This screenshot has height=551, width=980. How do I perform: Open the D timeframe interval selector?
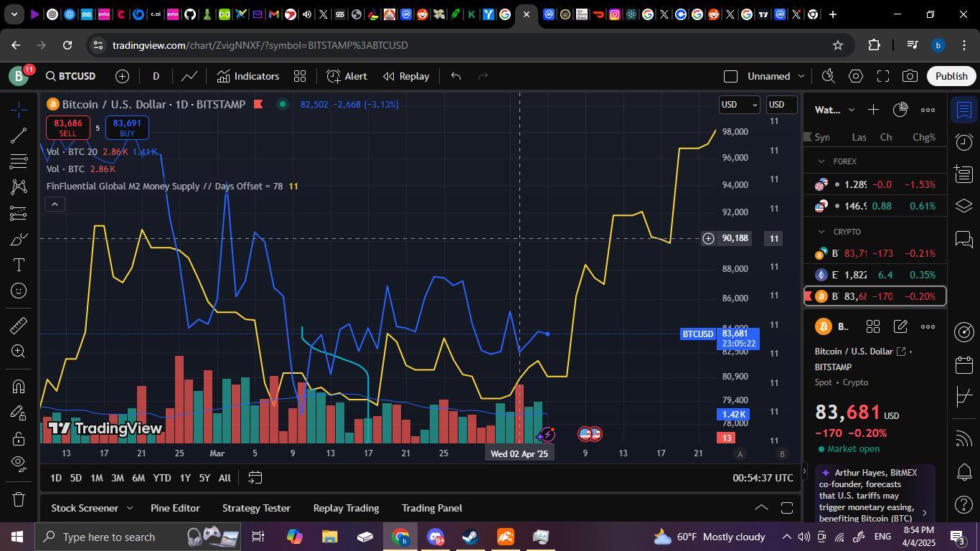pos(156,76)
